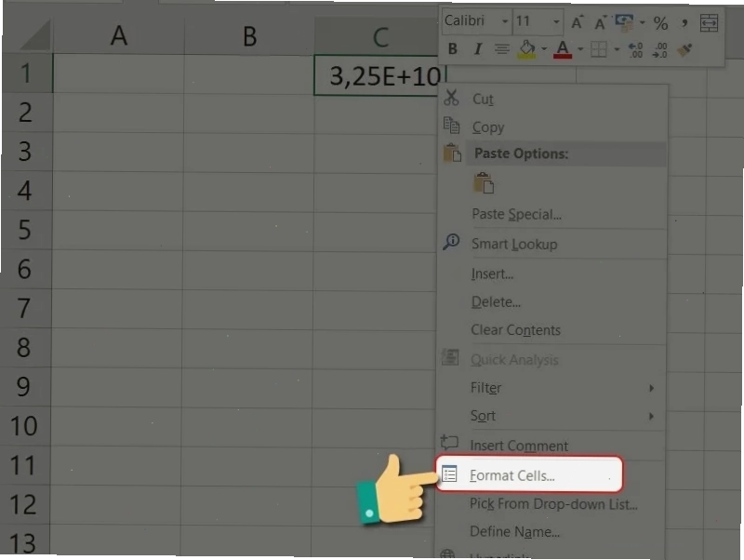Open the Font Color dropdown arrow
This screenshot has width=744, height=560.
click(x=580, y=49)
